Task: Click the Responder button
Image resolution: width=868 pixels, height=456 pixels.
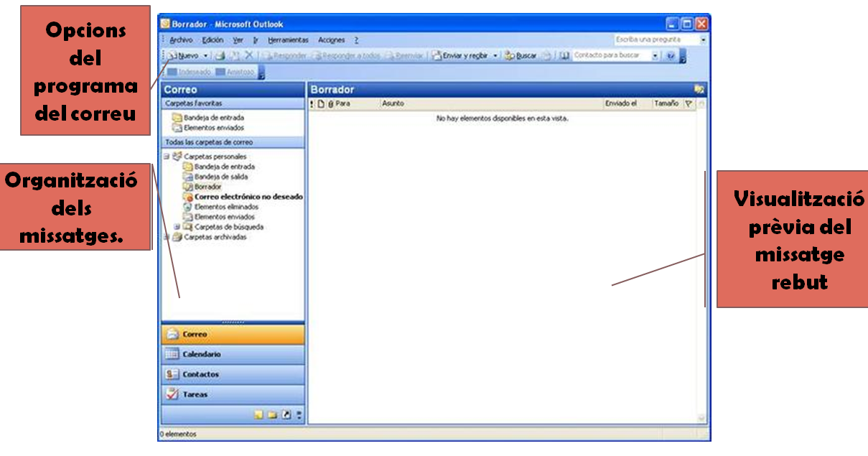Action: [x=284, y=55]
